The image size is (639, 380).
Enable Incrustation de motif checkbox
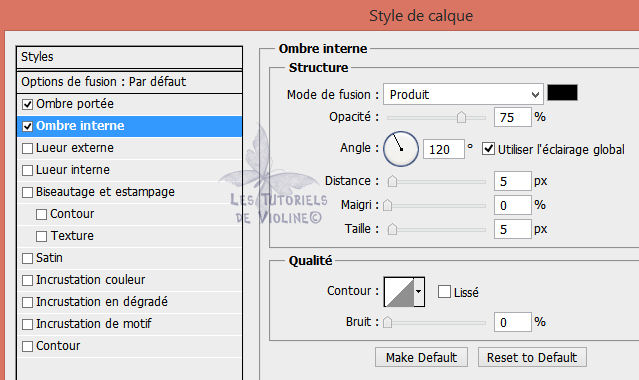tap(27, 325)
